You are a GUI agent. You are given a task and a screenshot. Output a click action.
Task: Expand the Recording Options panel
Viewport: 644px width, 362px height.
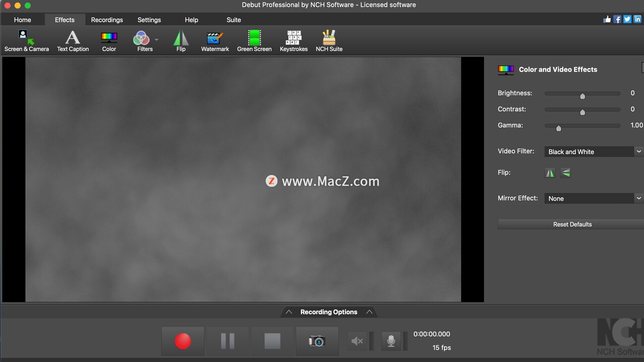[x=329, y=312]
